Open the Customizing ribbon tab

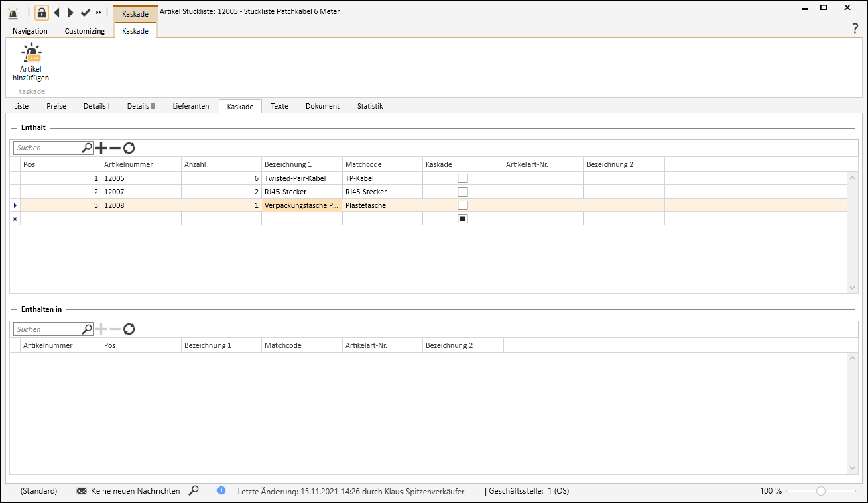[x=84, y=31]
